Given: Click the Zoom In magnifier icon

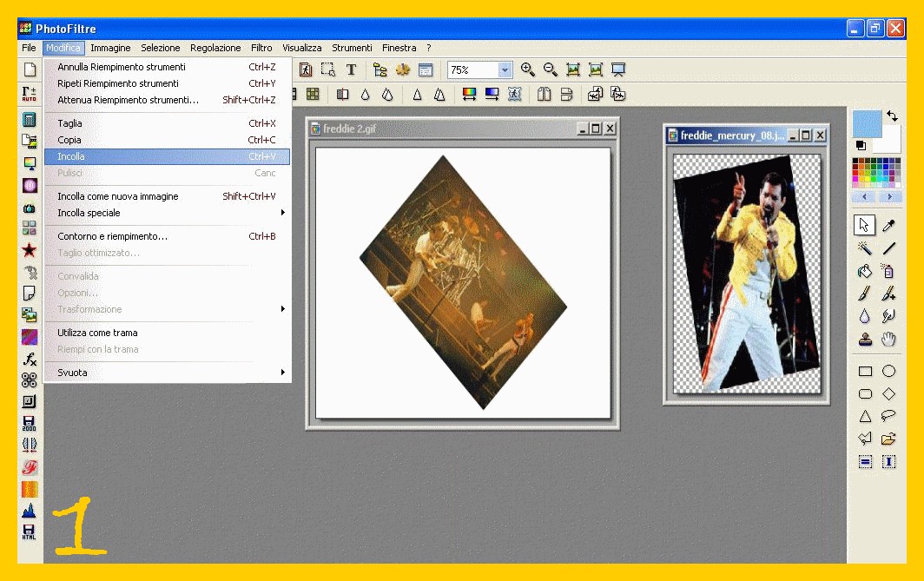Looking at the screenshot, I should (x=528, y=69).
